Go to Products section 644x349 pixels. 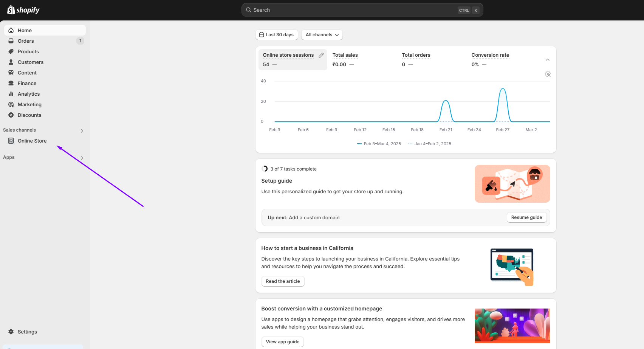(45, 51)
